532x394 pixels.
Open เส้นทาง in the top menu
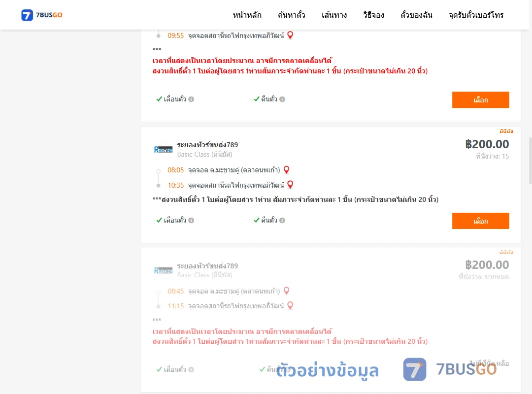334,15
